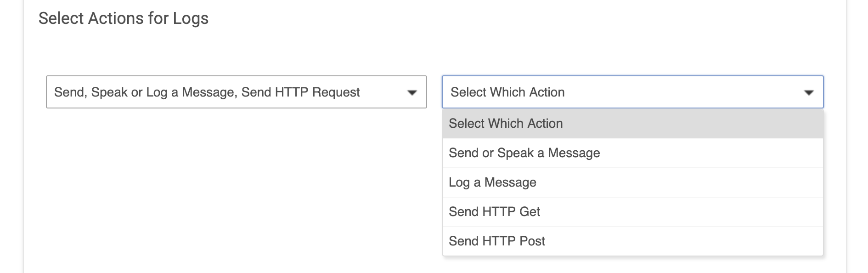Choose the highlighted Select Which Action placeholder option
This screenshot has width=868, height=273.
coord(632,124)
